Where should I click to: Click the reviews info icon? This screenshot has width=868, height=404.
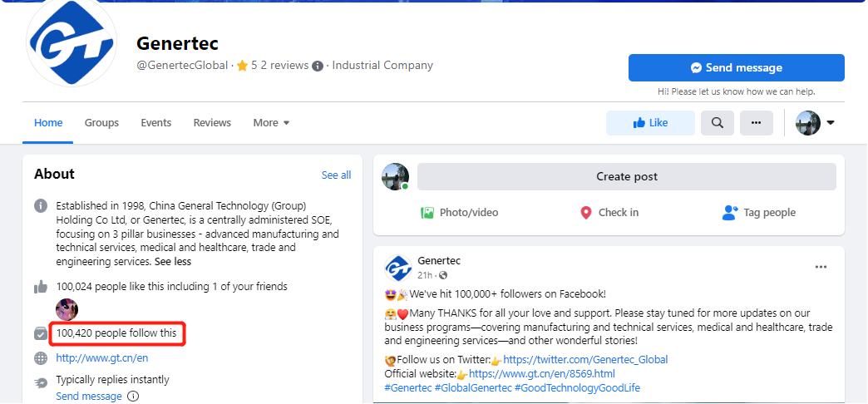point(318,66)
